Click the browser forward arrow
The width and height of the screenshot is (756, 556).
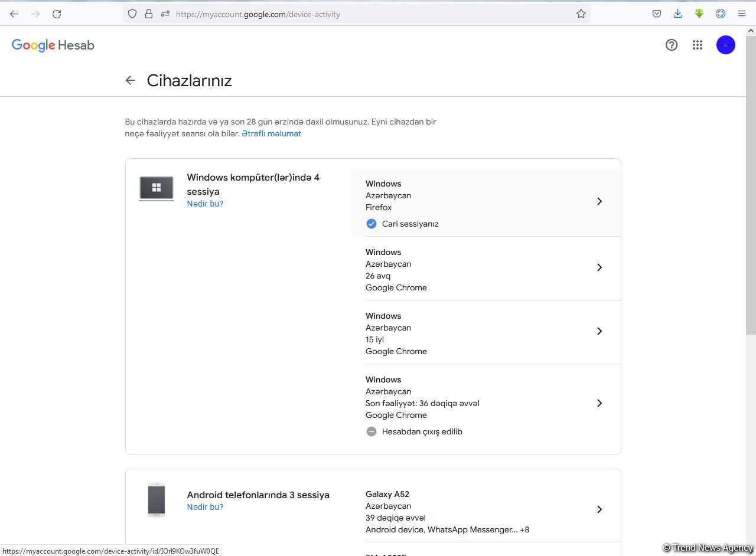point(35,14)
